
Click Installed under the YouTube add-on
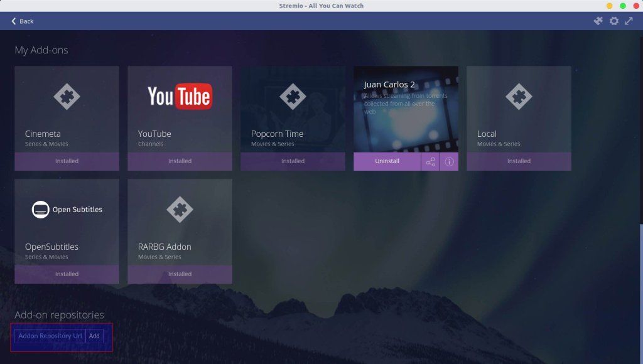pos(180,161)
